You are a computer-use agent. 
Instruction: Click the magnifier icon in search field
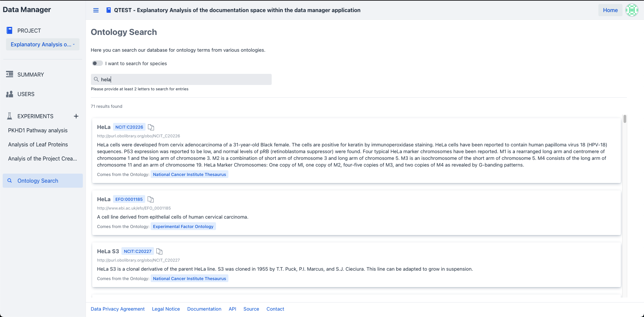point(96,80)
